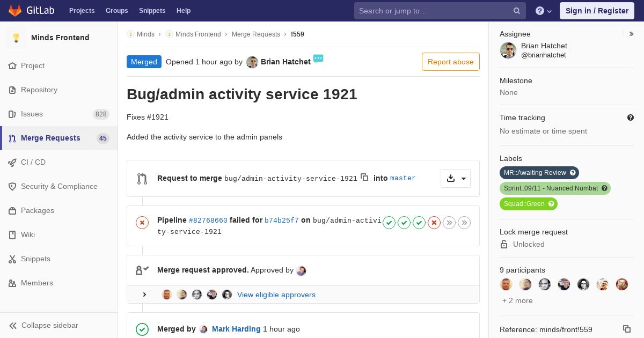Click the second passed pipeline stage icon
This screenshot has width=644, height=338.
coord(404,223)
